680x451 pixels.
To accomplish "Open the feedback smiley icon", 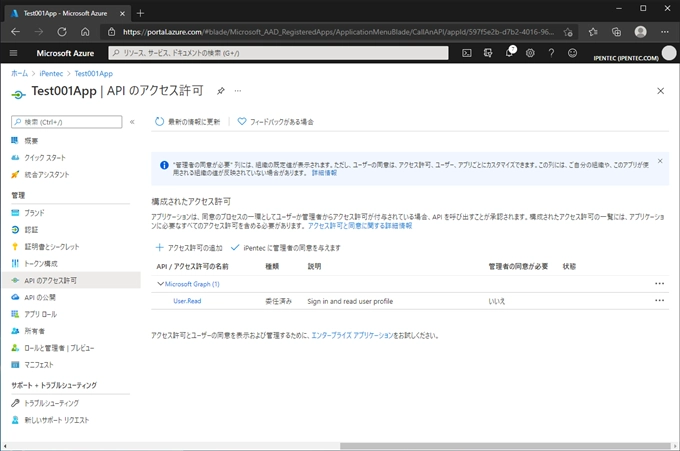I will pyautogui.click(x=572, y=53).
